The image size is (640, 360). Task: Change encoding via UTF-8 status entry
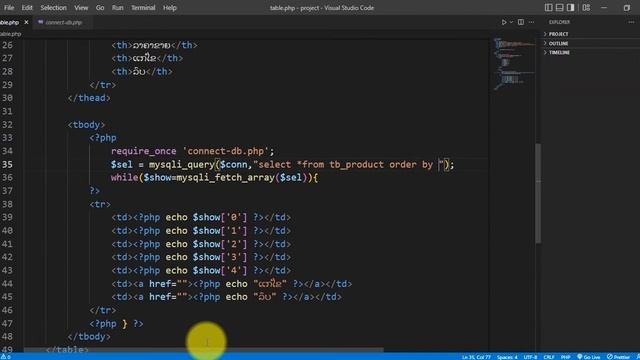[x=530, y=357]
